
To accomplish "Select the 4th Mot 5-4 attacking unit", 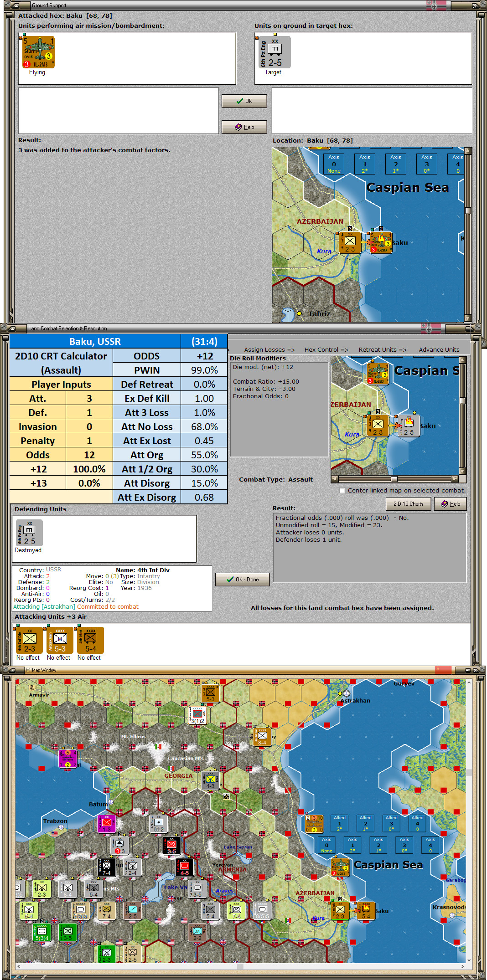I will (91, 641).
